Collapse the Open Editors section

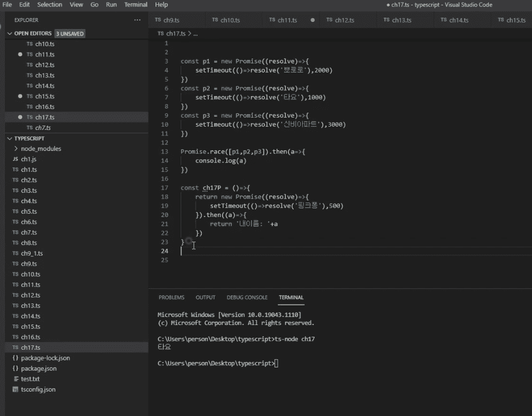click(10, 34)
